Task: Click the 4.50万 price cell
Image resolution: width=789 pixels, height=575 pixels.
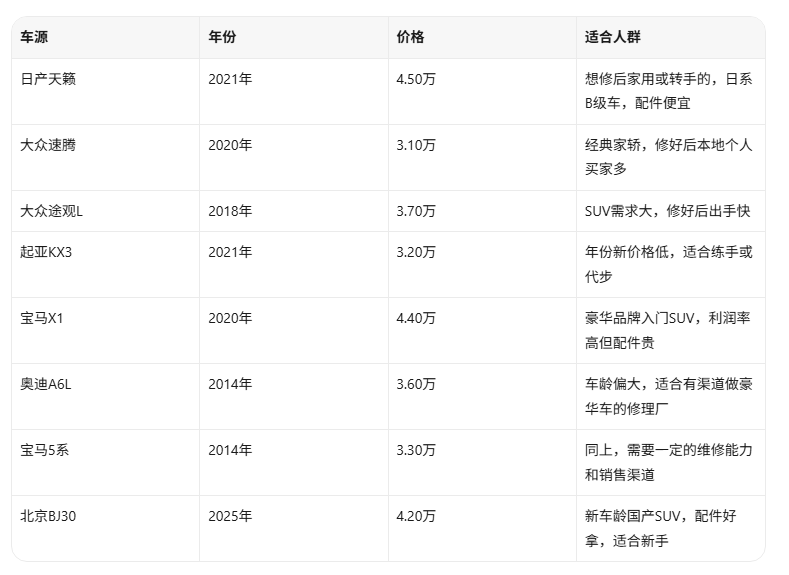Action: tap(482, 92)
